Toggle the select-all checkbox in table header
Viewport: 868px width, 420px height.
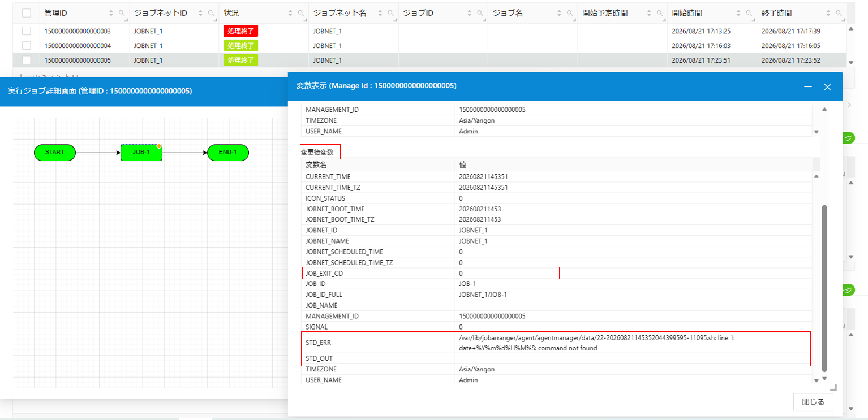click(27, 13)
